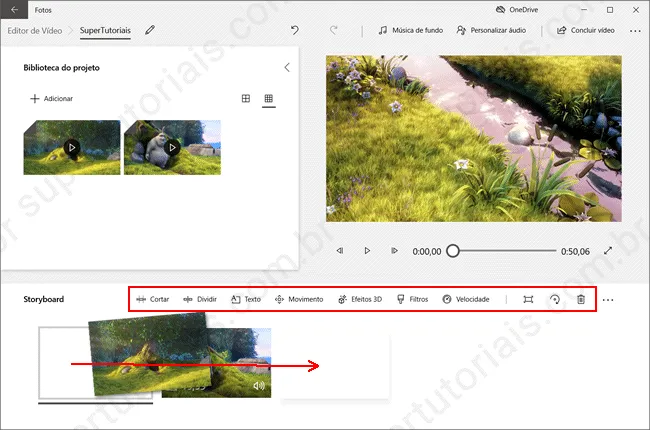Viewport: 650px width, 430px height.
Task: Select the meadow tree library clip
Action: tap(72, 147)
